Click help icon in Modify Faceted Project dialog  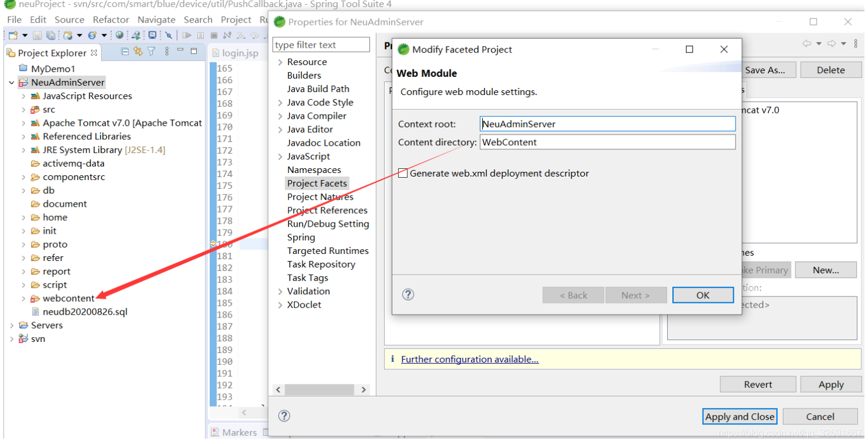click(x=408, y=295)
